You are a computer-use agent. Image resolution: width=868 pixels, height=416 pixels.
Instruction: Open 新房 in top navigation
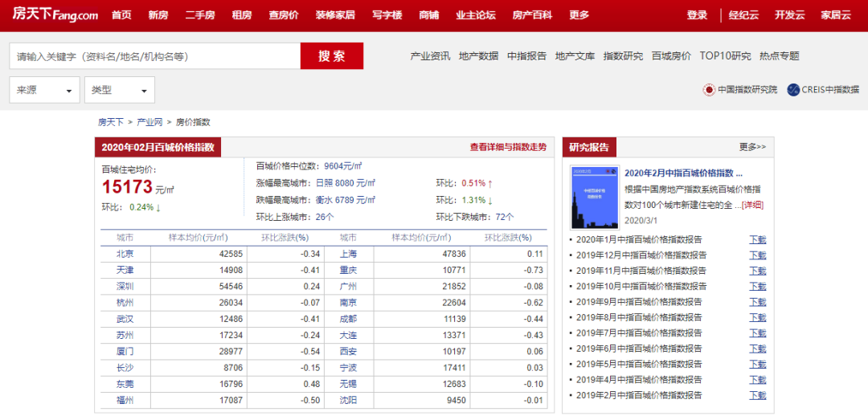pyautogui.click(x=158, y=15)
